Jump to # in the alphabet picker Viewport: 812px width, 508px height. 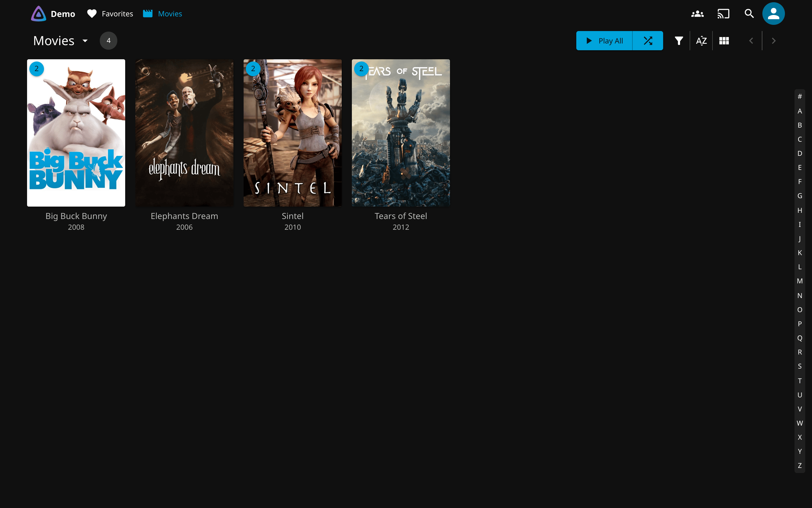pyautogui.click(x=800, y=97)
